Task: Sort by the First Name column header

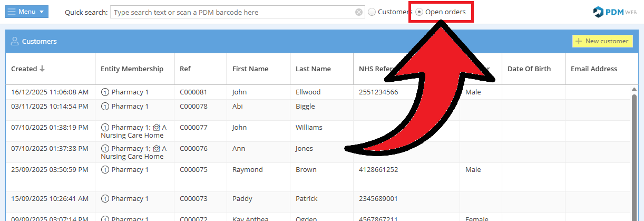Action: point(250,69)
